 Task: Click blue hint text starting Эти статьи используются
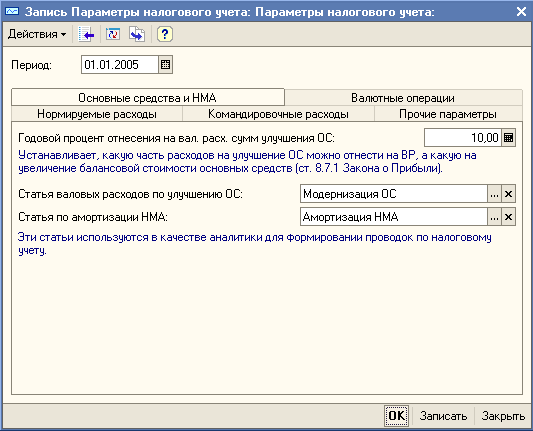click(255, 244)
